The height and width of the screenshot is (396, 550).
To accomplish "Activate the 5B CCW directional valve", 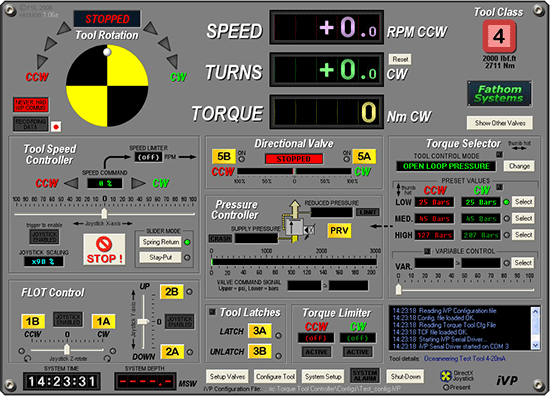I will (x=224, y=156).
